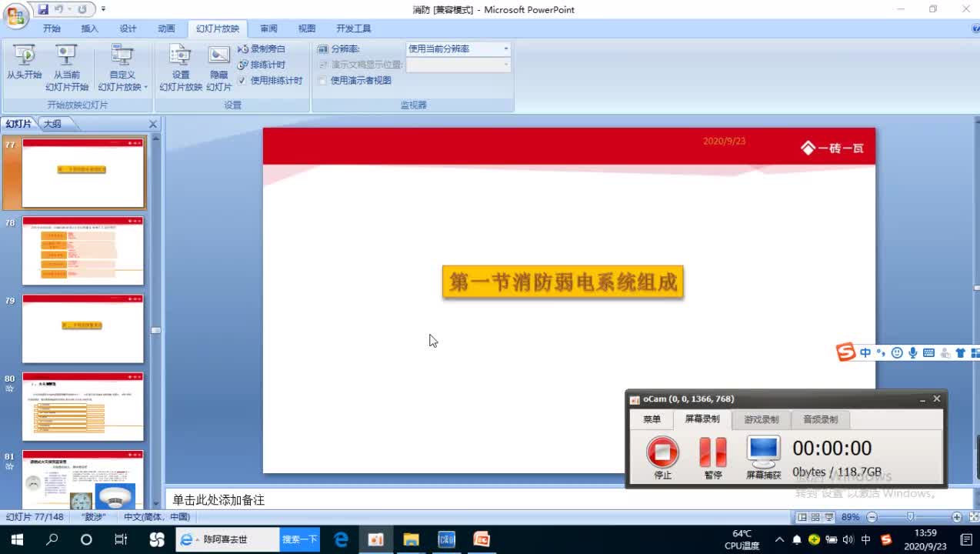Switch to the 大纲 outline pane tab

point(52,124)
